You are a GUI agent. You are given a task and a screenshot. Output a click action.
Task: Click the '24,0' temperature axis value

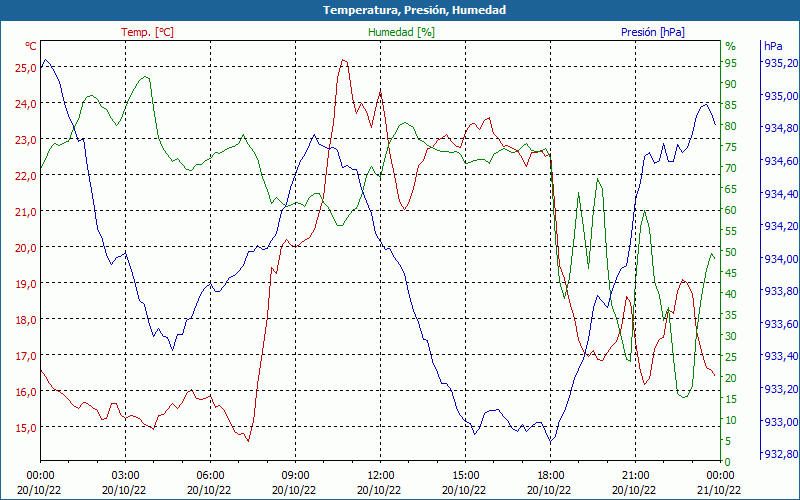(x=26, y=104)
